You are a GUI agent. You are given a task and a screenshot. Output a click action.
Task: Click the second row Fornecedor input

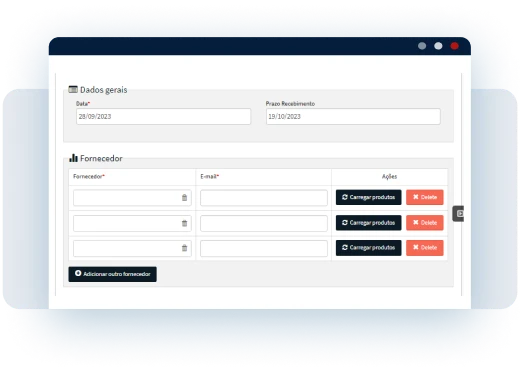click(x=132, y=223)
